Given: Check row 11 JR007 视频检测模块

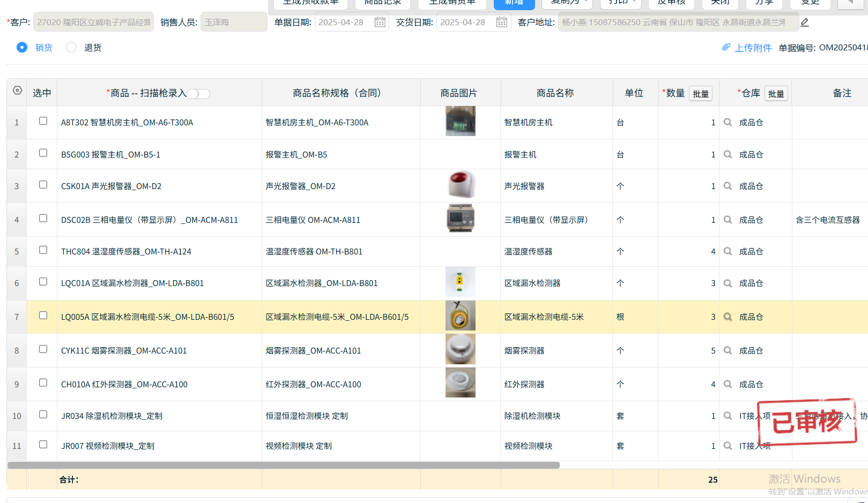Looking at the screenshot, I should tap(43, 445).
